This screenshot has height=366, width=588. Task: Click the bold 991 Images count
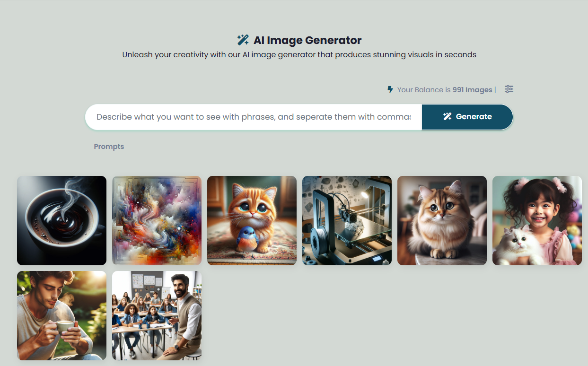[x=472, y=90]
